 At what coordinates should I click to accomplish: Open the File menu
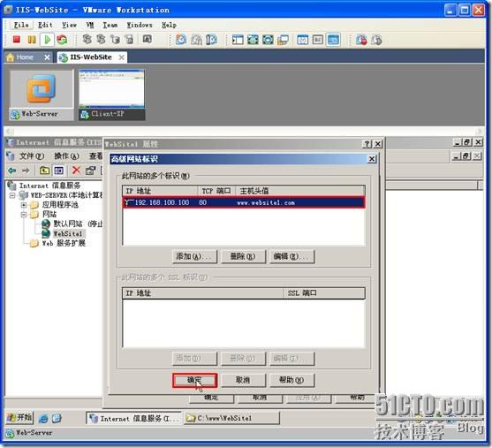21,25
